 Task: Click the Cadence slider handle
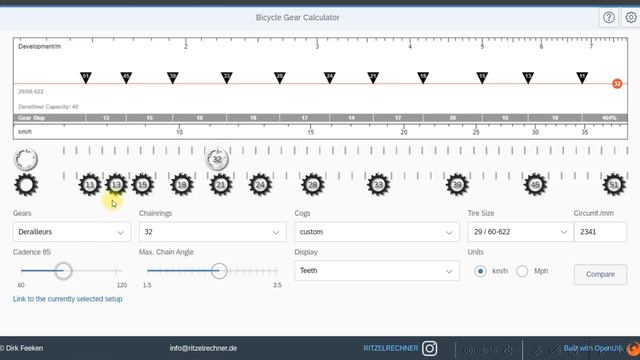(63, 271)
